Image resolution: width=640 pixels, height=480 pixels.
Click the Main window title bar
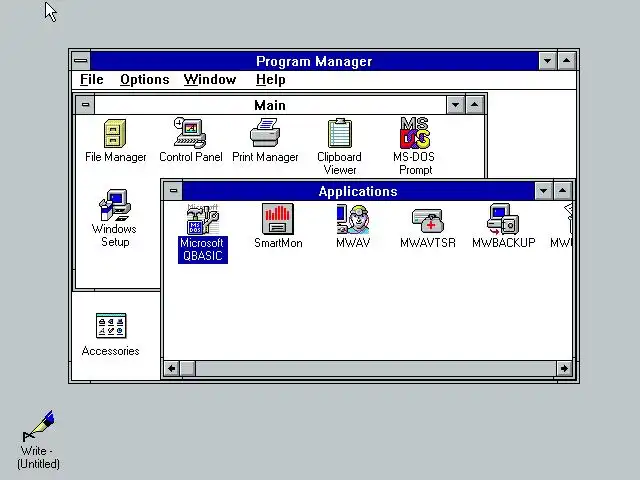[270, 105]
